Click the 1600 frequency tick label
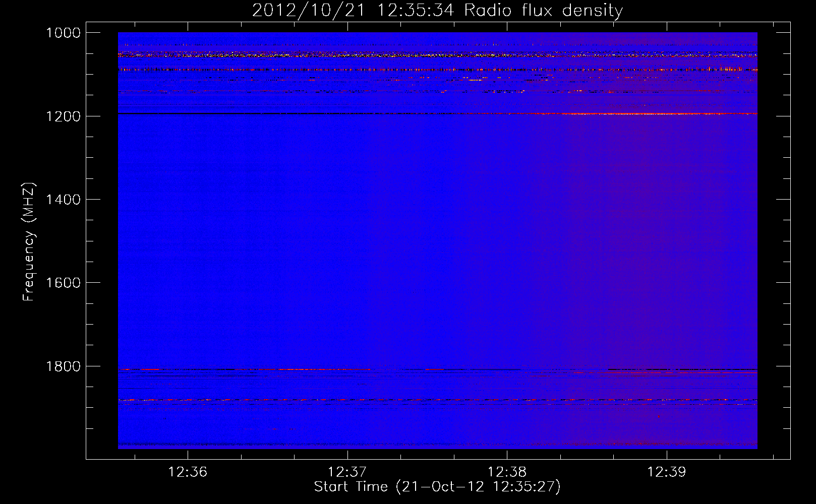The image size is (816, 504). coord(63,283)
